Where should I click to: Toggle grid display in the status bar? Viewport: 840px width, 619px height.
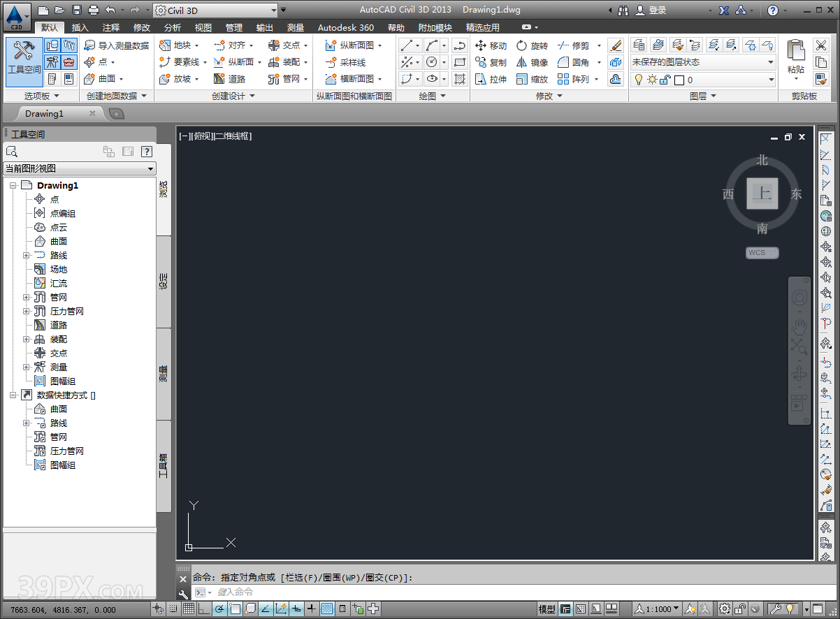click(x=189, y=609)
